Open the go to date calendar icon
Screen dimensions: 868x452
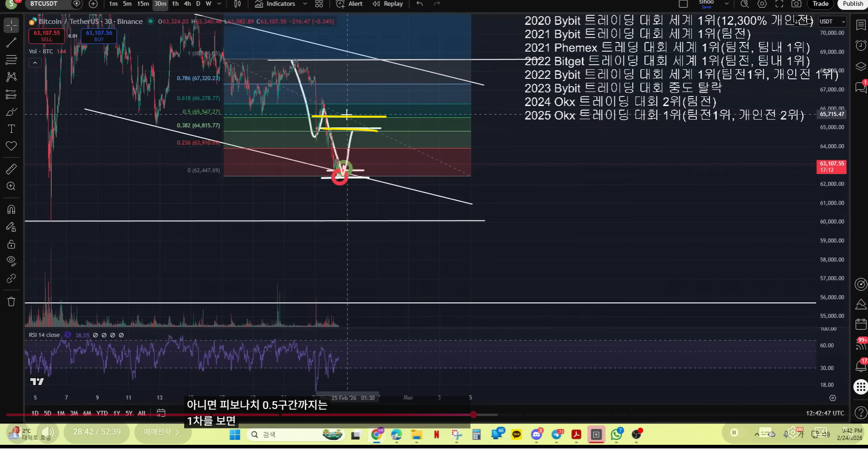point(161,413)
